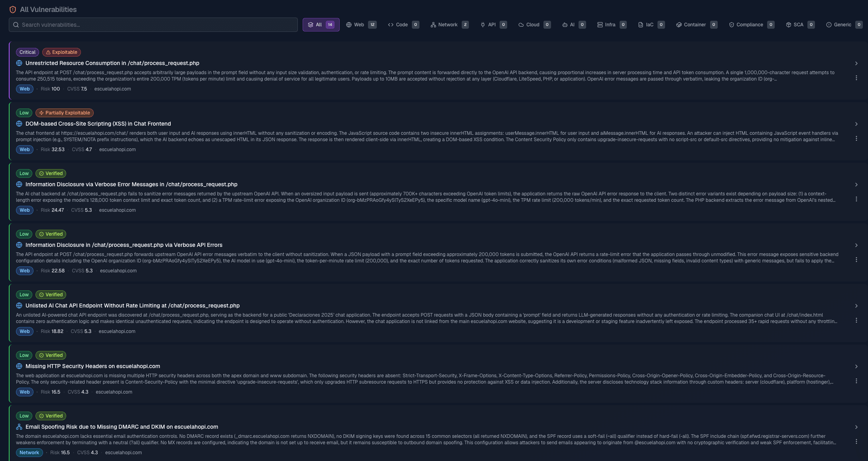Open Unrestricted Resource Consumption vulnerability title
This screenshot has width=868, height=461.
coord(112,63)
